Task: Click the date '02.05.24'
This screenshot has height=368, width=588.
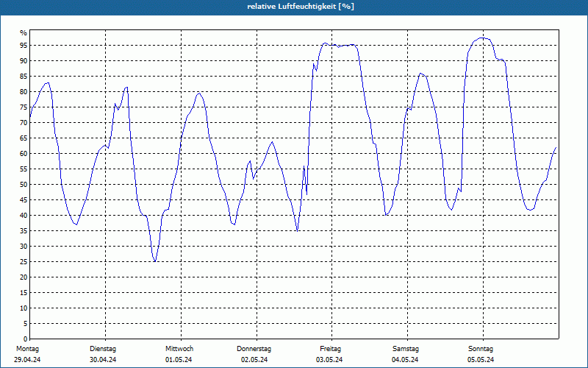Action: (254, 360)
